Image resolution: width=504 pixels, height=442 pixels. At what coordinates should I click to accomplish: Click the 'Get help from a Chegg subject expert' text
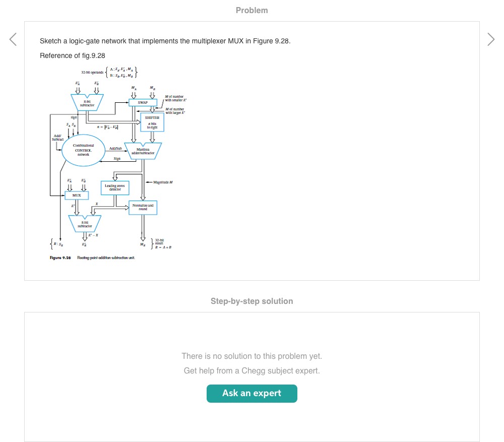click(x=251, y=371)
